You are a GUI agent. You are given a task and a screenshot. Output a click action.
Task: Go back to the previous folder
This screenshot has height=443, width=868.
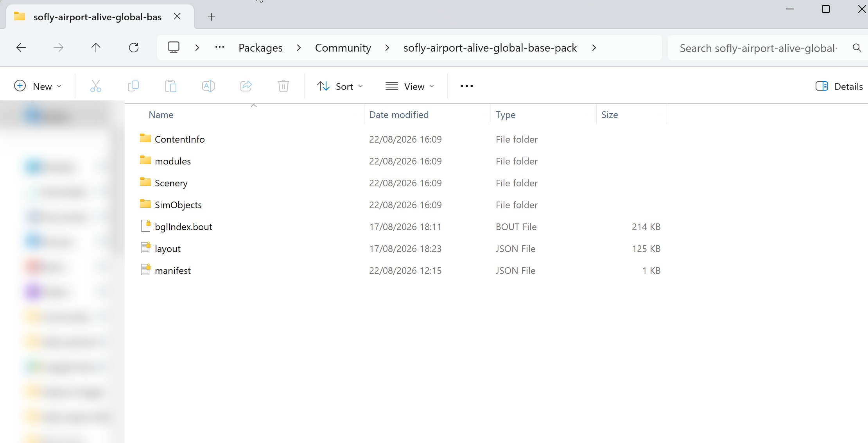[x=21, y=48]
